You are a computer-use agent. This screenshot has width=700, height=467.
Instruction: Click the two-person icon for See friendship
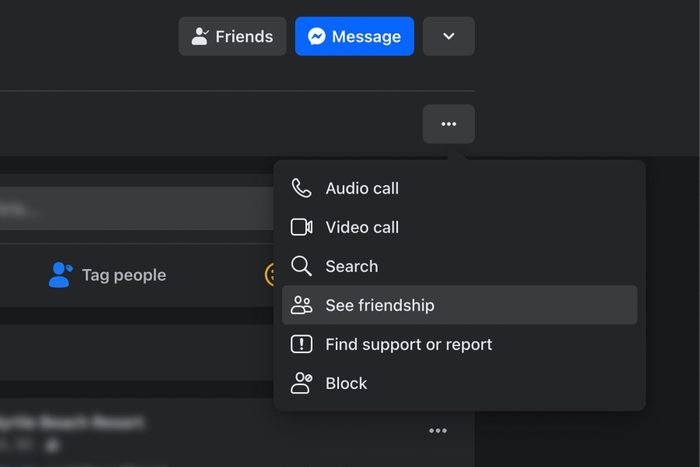click(301, 305)
